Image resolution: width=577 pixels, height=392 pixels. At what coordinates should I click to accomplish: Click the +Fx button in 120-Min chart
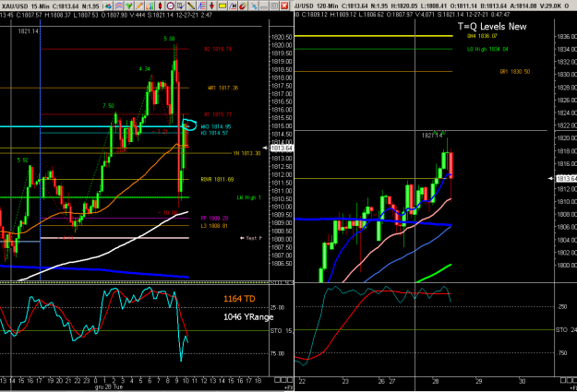(x=573, y=387)
